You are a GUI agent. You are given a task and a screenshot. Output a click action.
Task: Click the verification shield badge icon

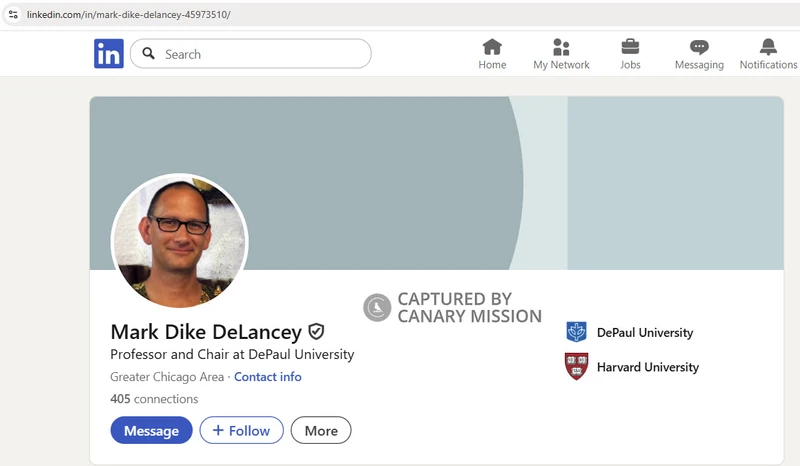click(x=316, y=332)
